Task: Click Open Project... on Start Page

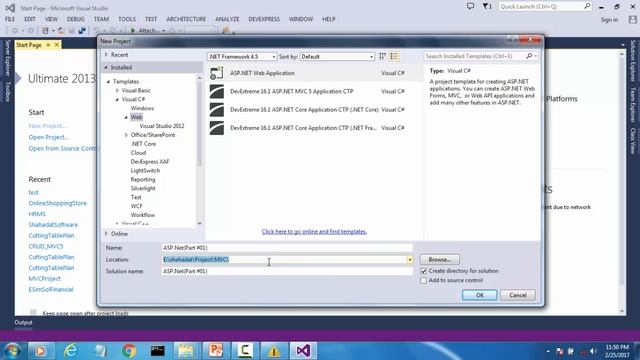Action: tap(49, 137)
